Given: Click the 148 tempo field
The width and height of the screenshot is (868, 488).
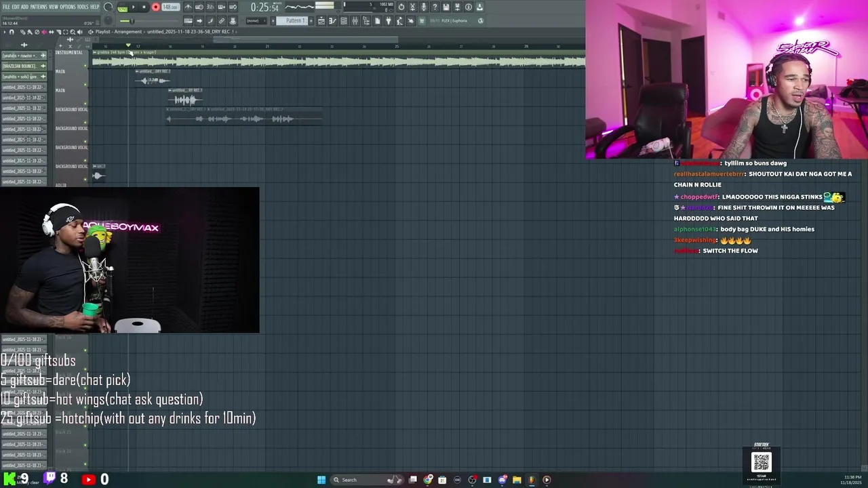Looking at the screenshot, I should [x=170, y=7].
